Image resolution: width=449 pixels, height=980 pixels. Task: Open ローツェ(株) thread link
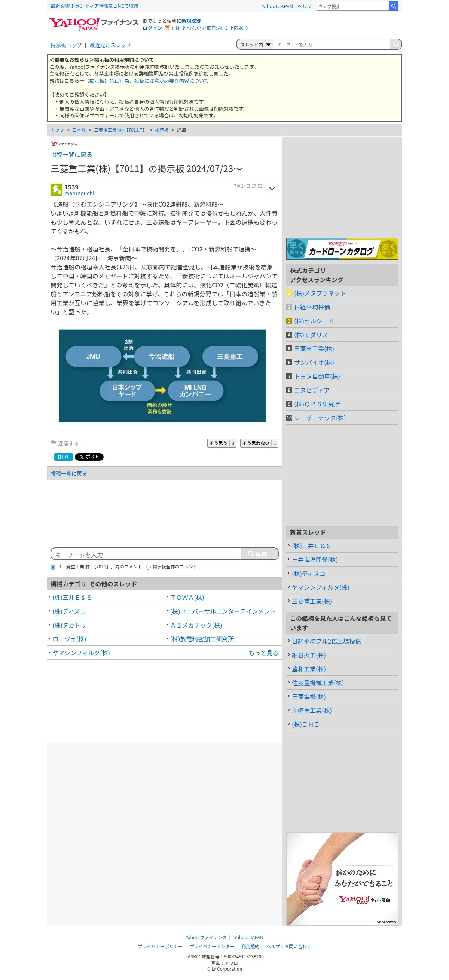pyautogui.click(x=69, y=639)
